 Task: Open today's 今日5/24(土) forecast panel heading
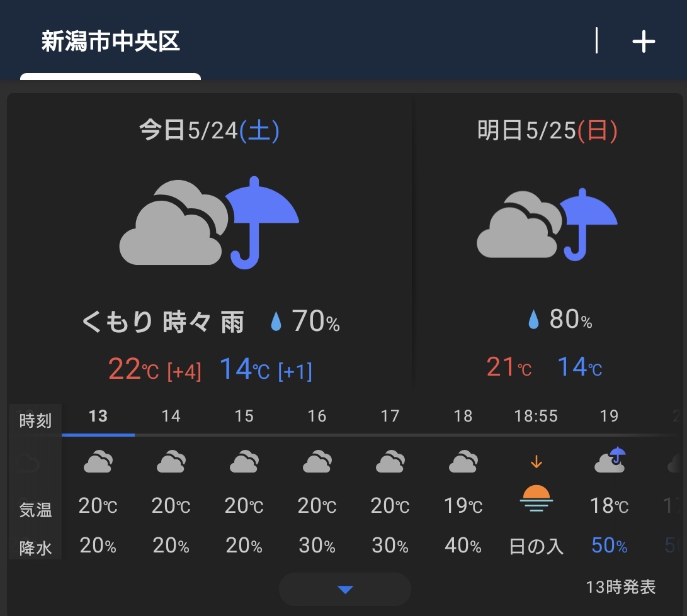point(209,130)
